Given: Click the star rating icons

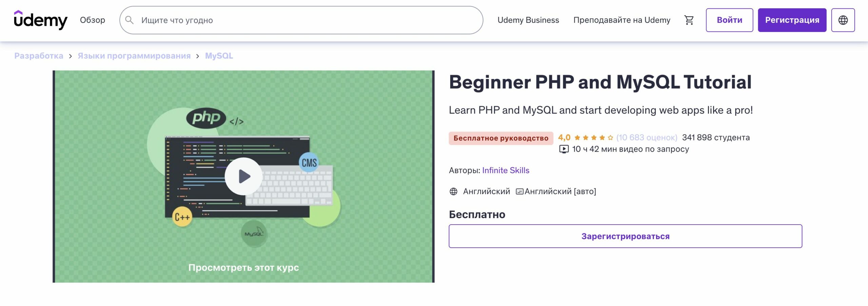Looking at the screenshot, I should point(594,138).
